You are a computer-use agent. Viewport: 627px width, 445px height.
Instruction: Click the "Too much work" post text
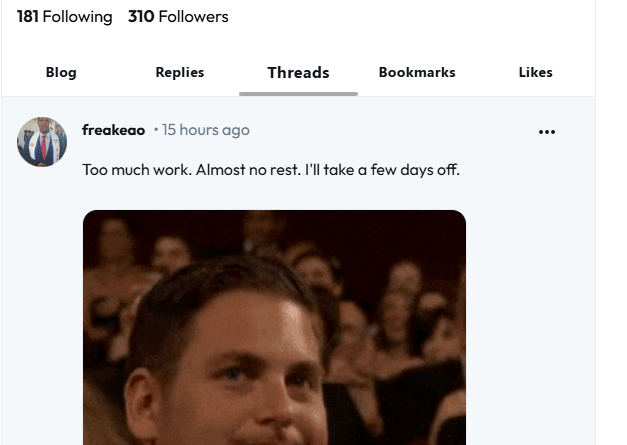(271, 169)
